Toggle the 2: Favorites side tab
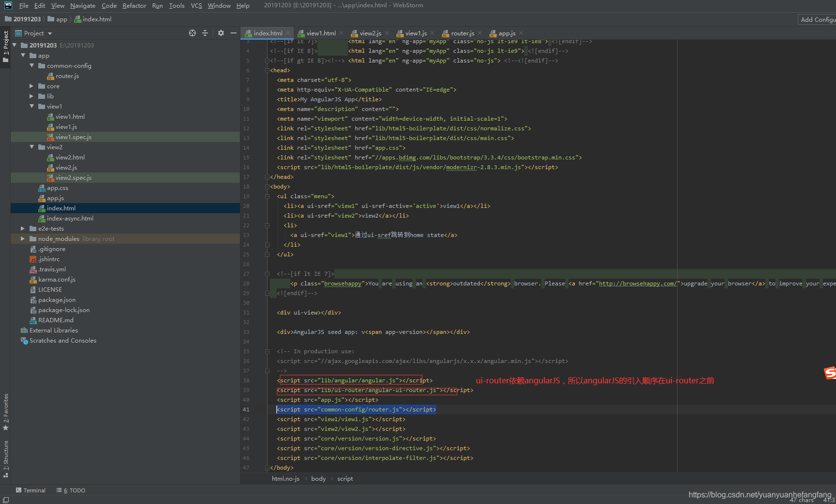Image resolution: width=836 pixels, height=504 pixels. pyautogui.click(x=5, y=412)
